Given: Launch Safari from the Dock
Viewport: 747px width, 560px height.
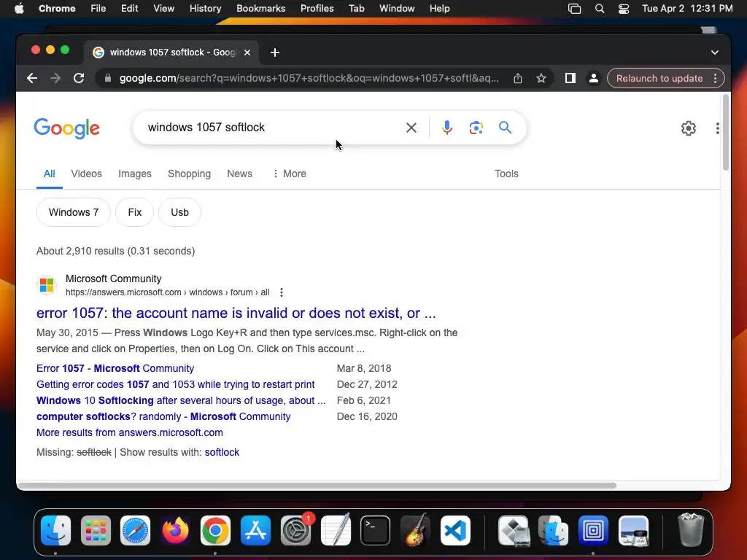Looking at the screenshot, I should pos(135,530).
